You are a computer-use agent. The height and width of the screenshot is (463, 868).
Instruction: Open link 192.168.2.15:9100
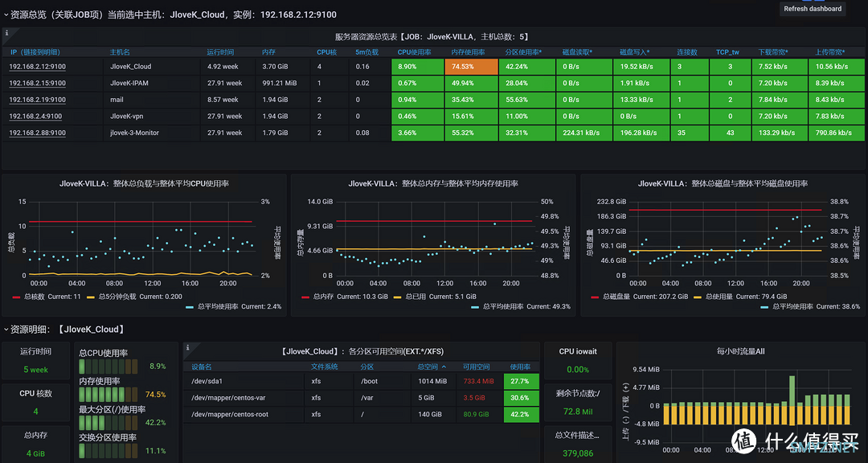click(37, 83)
